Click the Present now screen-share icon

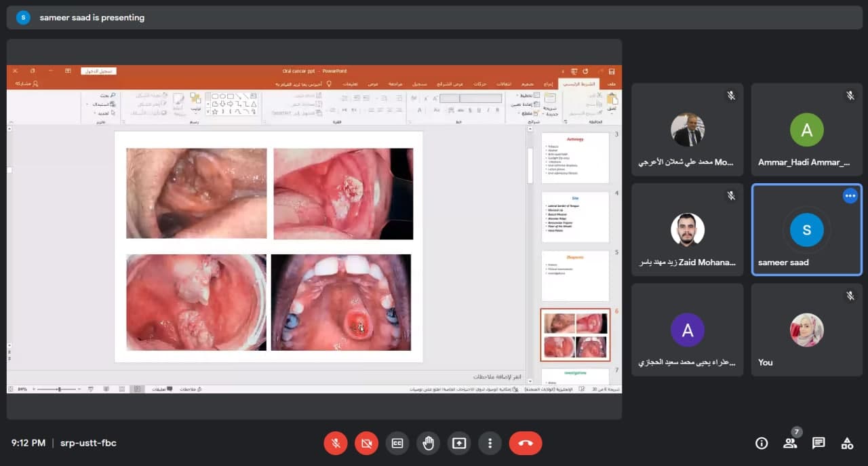pyautogui.click(x=459, y=443)
